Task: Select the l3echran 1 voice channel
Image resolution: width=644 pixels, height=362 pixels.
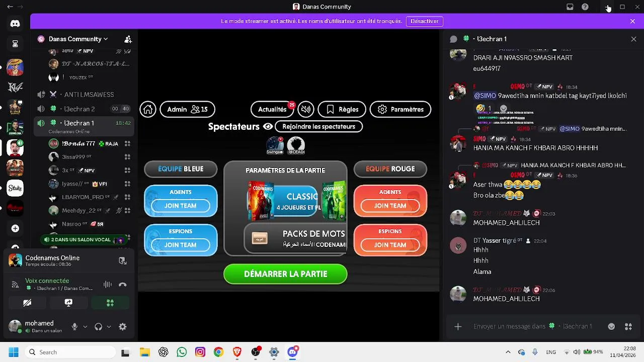Action: click(84, 126)
